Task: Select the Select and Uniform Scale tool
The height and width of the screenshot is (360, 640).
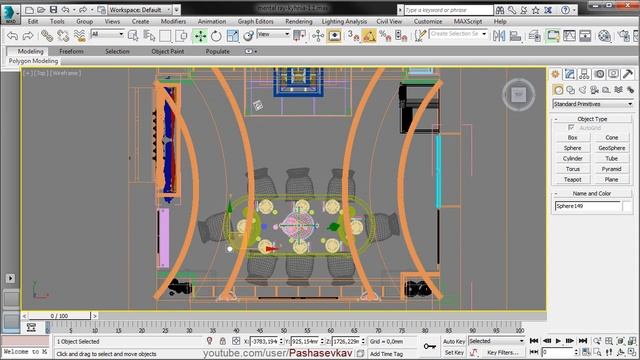Action: 233,36
